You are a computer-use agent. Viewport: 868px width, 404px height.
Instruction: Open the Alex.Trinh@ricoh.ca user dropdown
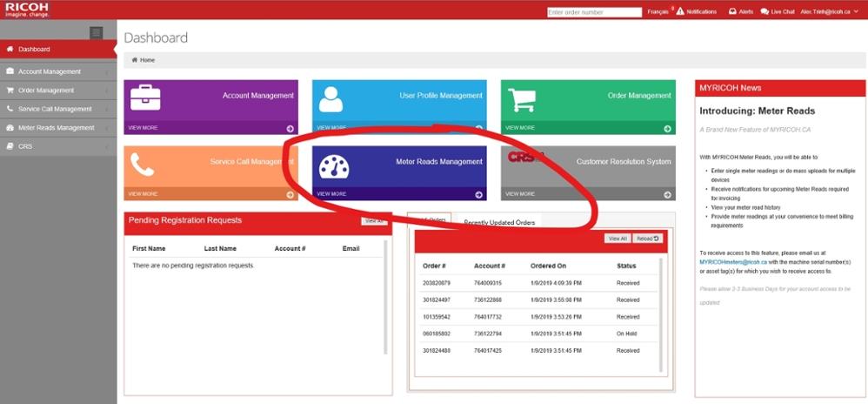829,11
